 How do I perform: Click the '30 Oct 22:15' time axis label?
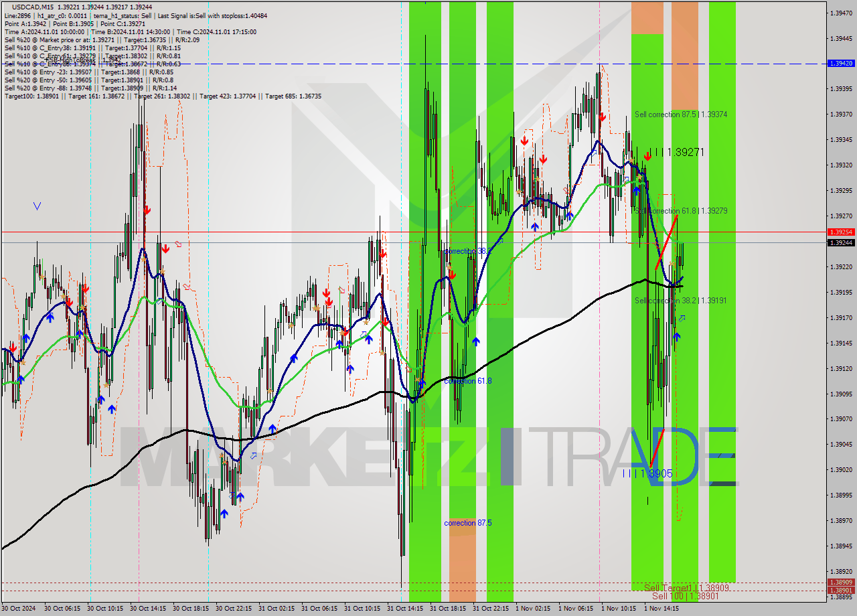(x=234, y=609)
